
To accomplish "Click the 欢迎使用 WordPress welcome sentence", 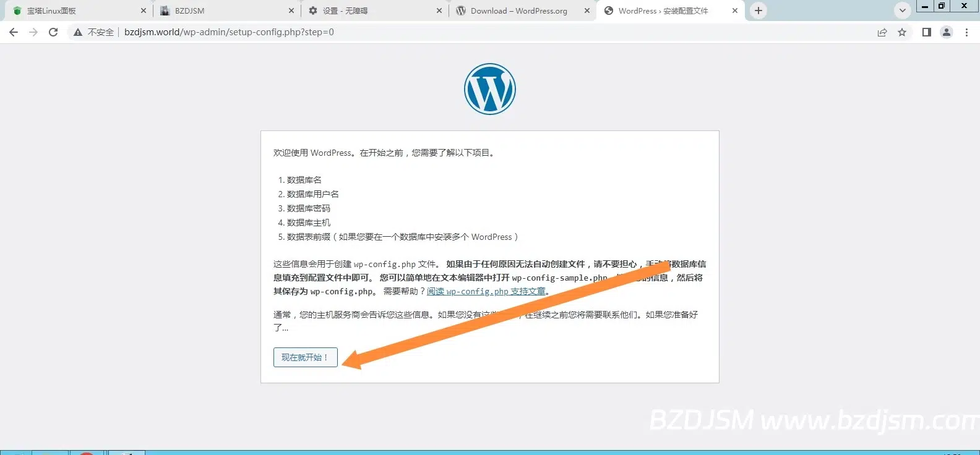I will pos(385,153).
